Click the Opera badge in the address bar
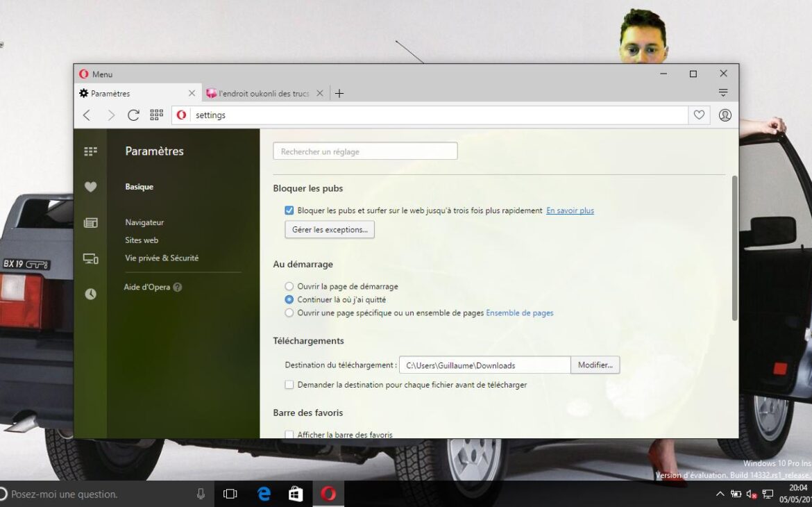 click(181, 115)
